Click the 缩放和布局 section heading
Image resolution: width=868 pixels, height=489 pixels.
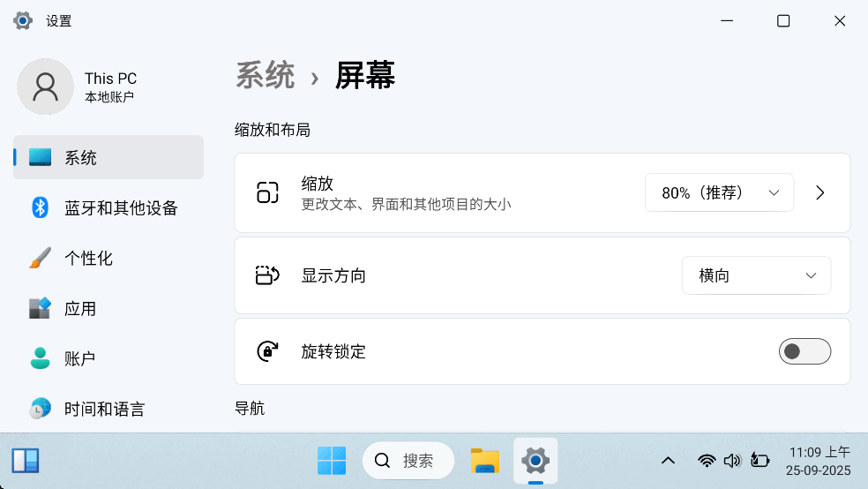pos(273,130)
